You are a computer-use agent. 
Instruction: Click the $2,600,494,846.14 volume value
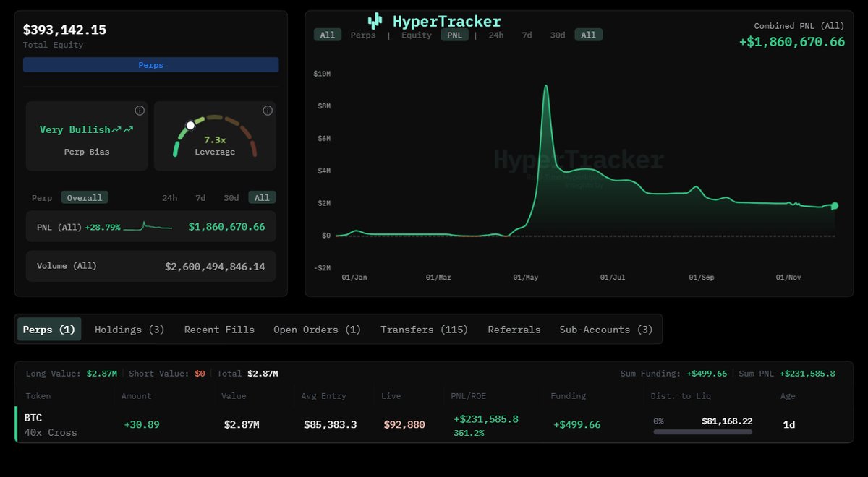point(215,267)
